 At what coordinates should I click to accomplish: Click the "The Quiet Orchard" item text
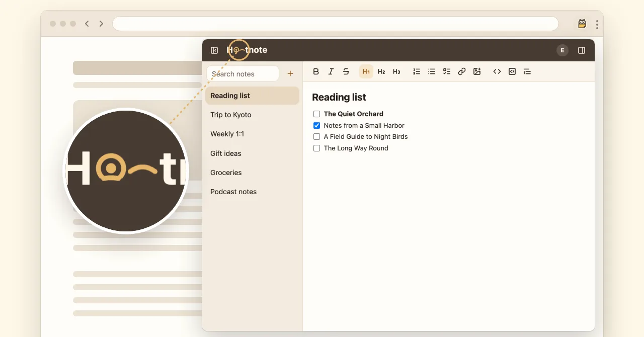(354, 114)
